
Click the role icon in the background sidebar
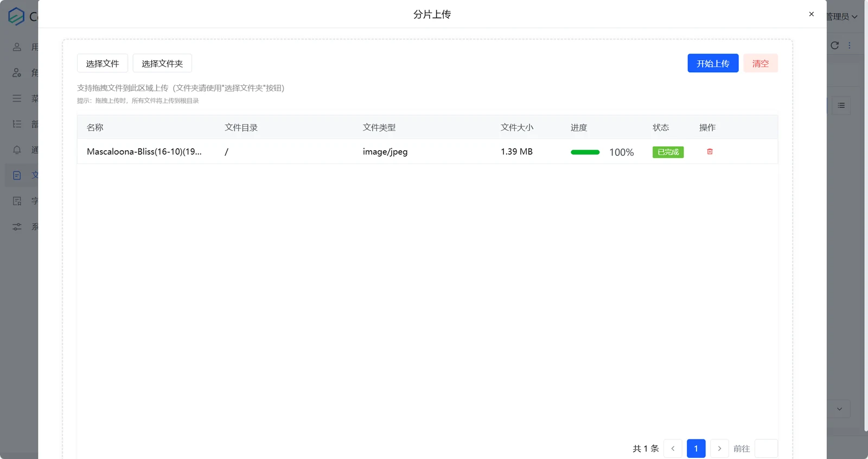(x=17, y=73)
